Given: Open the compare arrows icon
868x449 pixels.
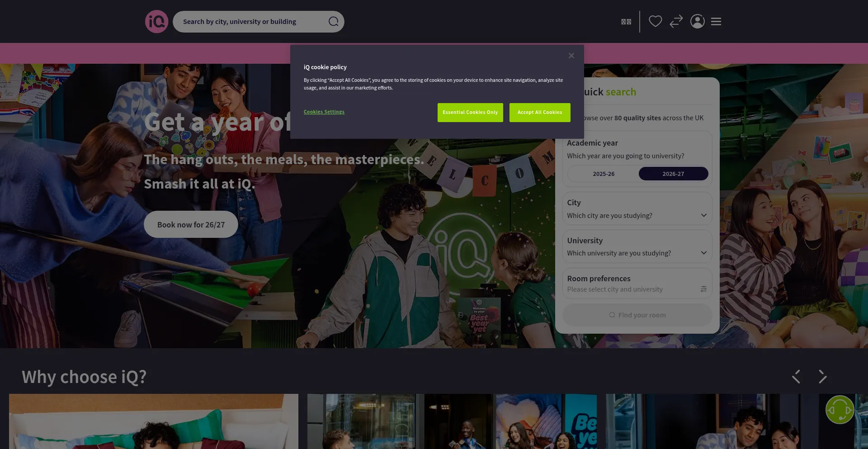Looking at the screenshot, I should tap(676, 21).
